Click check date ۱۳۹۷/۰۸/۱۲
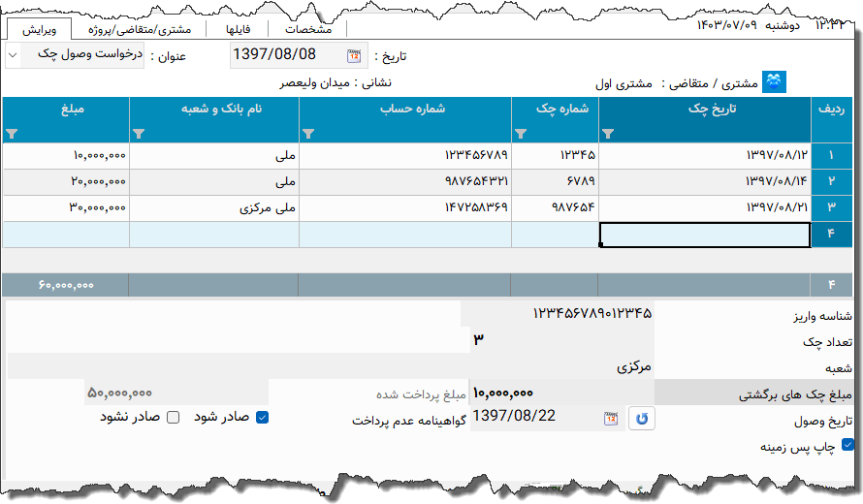 [x=705, y=156]
